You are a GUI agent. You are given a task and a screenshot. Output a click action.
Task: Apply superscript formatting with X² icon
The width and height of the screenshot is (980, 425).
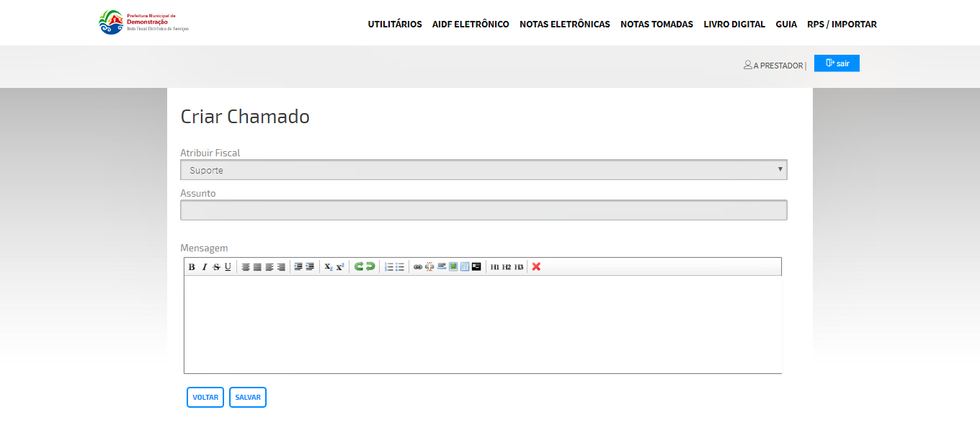point(340,267)
